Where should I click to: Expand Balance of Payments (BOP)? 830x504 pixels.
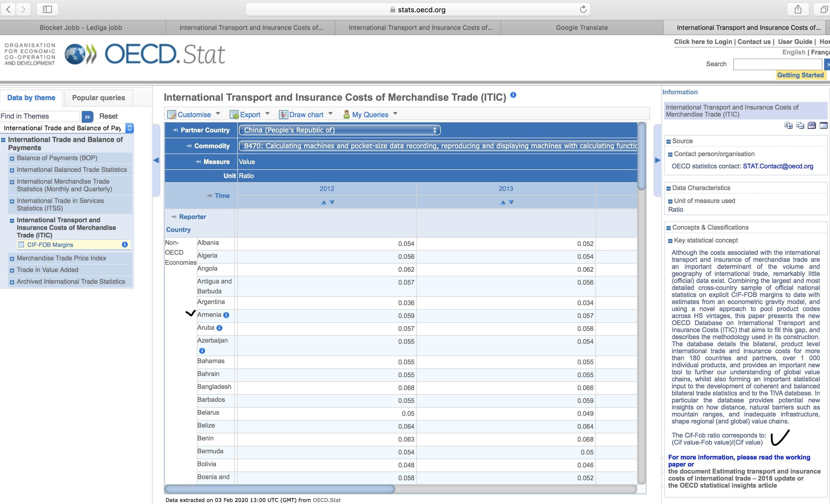[x=12, y=158]
